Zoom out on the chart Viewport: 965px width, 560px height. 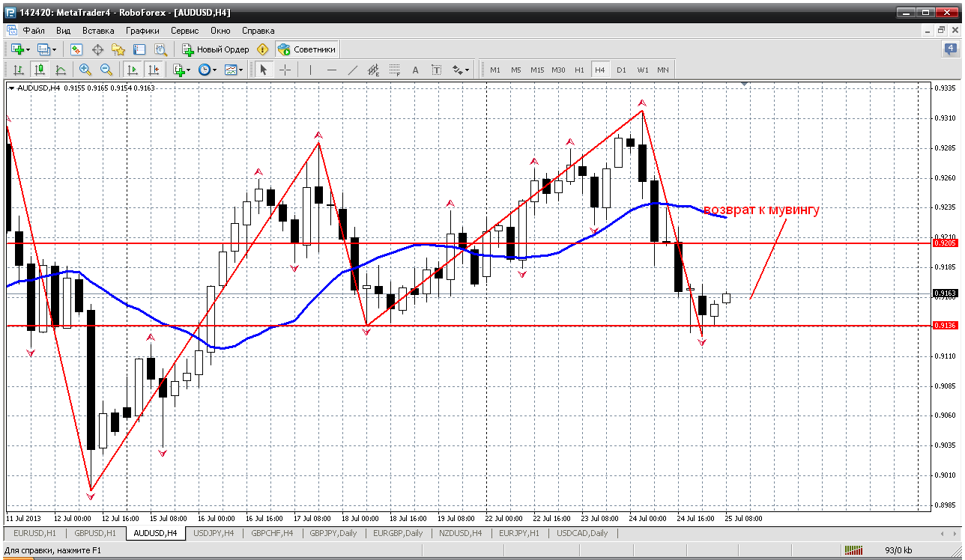click(106, 70)
